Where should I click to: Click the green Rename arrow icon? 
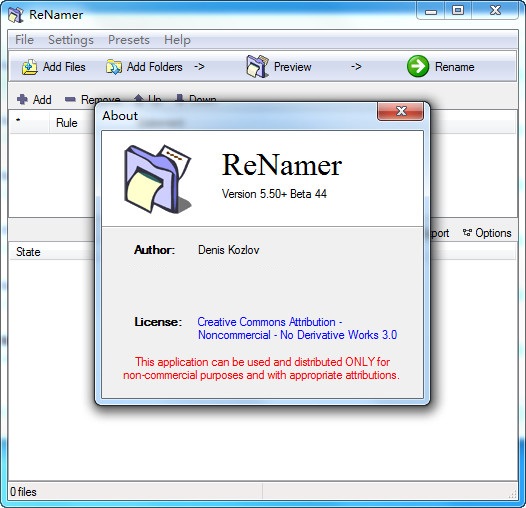418,66
